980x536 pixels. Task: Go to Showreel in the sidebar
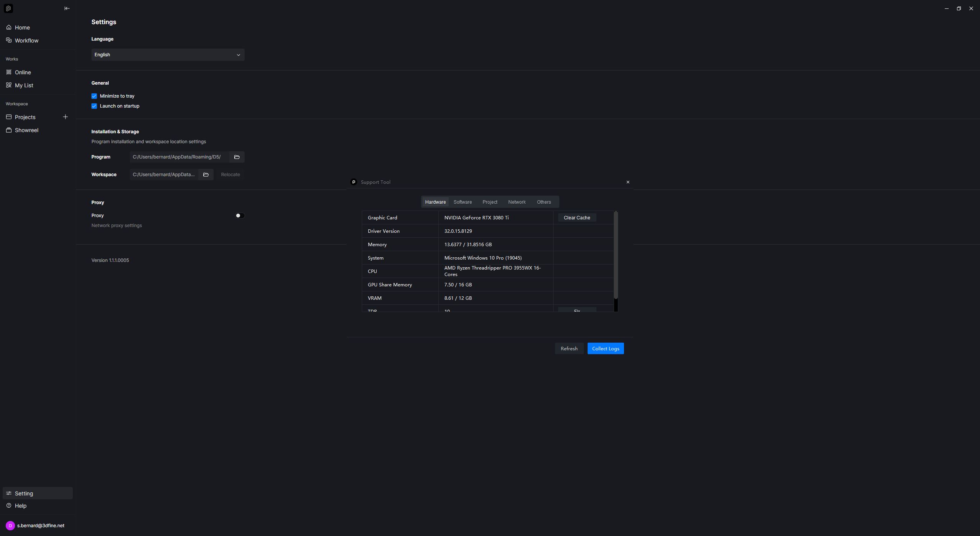click(x=26, y=130)
